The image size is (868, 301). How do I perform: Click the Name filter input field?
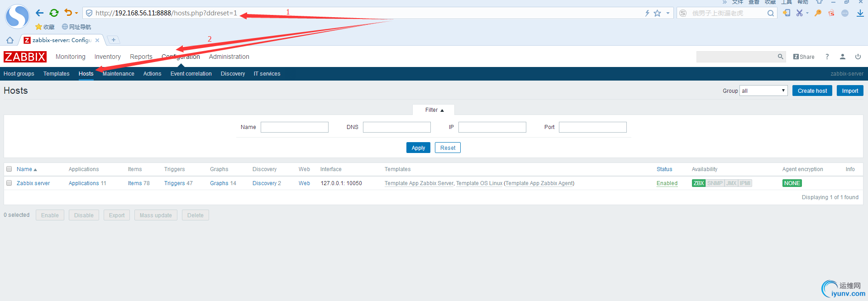click(x=295, y=127)
